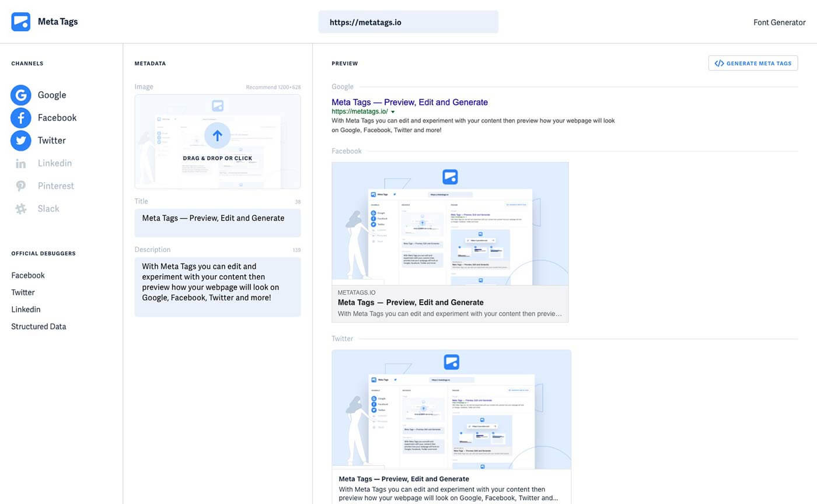Enable the Pinterest channel icon
The height and width of the screenshot is (504, 817).
(21, 186)
